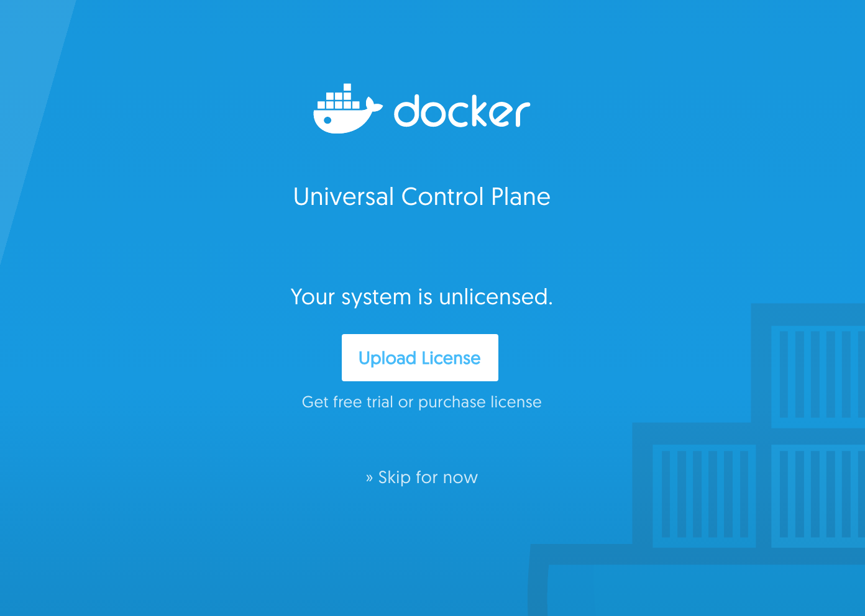
Task: Click the lower-left shipping container graphic
Action: point(704,496)
